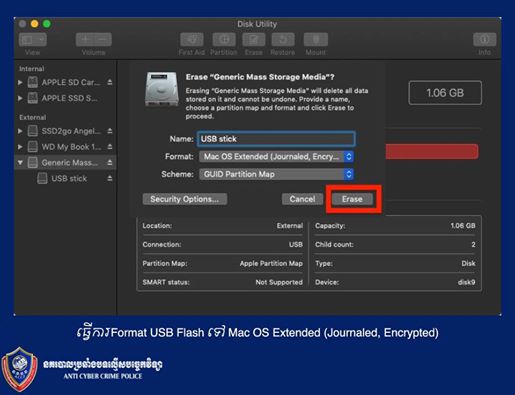Click the Erase toolbar icon
The image size is (515, 395).
[254, 40]
